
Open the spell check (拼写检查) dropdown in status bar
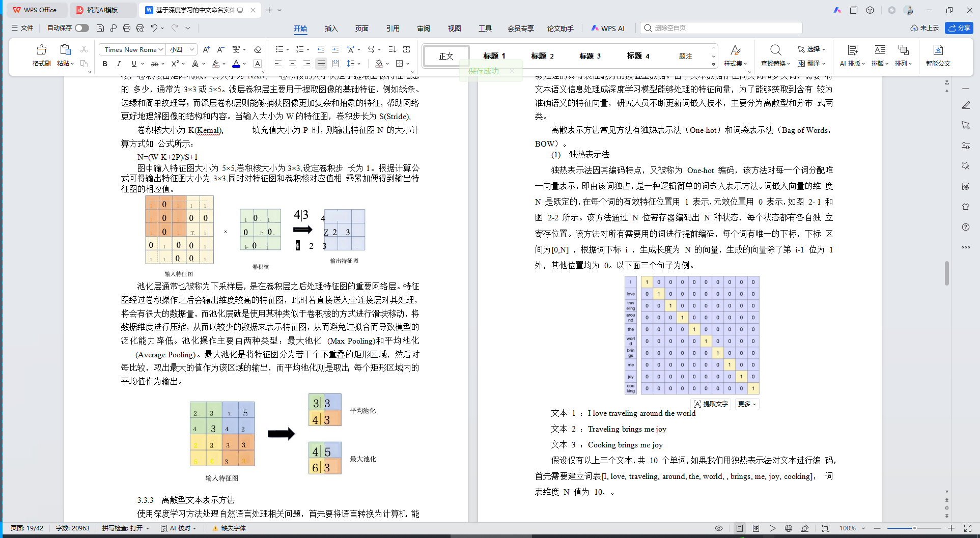(x=126, y=528)
